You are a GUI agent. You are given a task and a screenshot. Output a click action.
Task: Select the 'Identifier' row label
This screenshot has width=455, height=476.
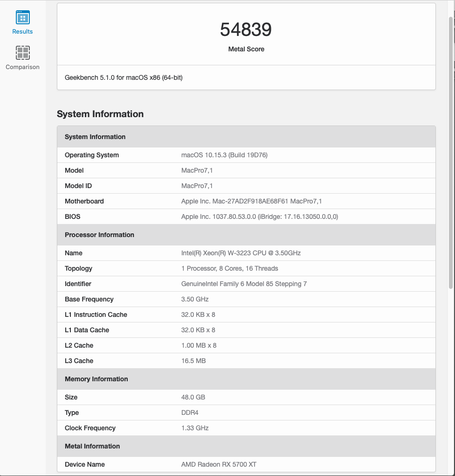coord(78,284)
